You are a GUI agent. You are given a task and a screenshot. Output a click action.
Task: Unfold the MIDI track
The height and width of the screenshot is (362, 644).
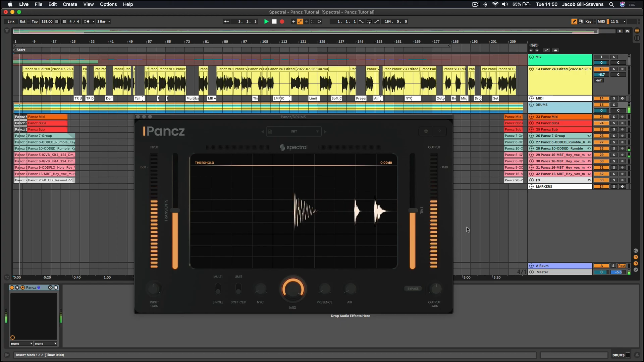pyautogui.click(x=531, y=99)
